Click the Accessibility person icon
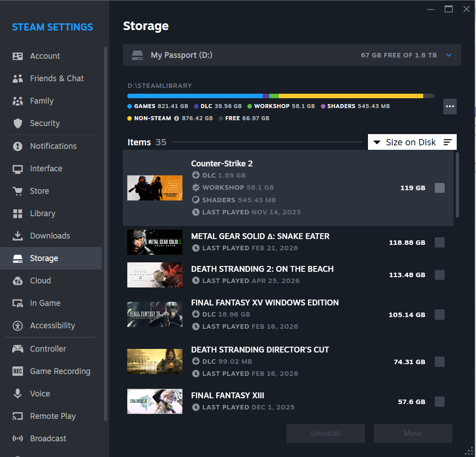Screen dimensions: 476x457 [17, 326]
